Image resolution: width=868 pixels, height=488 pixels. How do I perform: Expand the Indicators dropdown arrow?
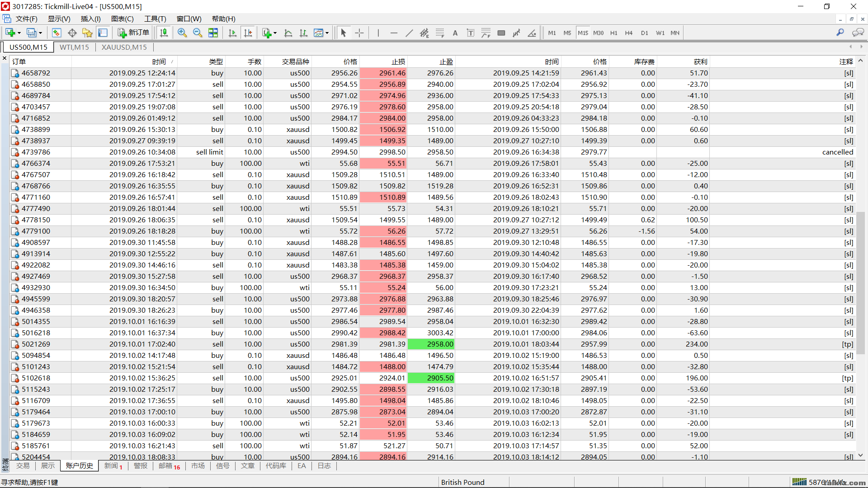pos(275,33)
